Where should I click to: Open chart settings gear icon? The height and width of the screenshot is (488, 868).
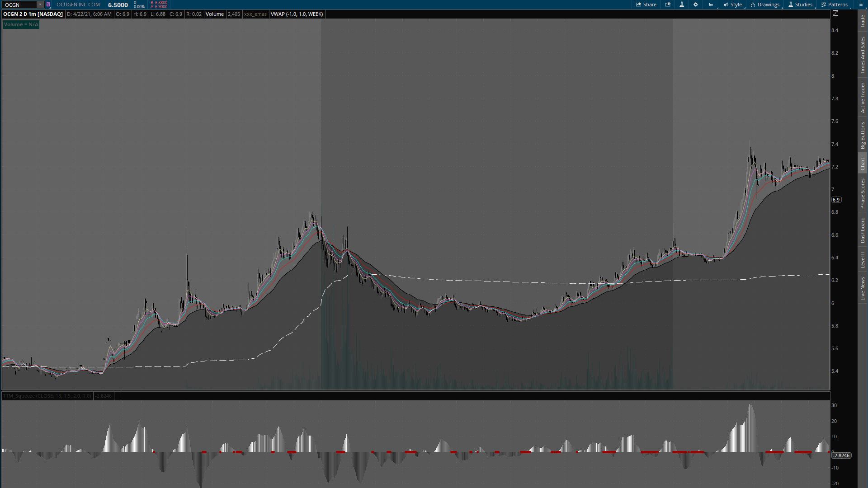pyautogui.click(x=696, y=5)
